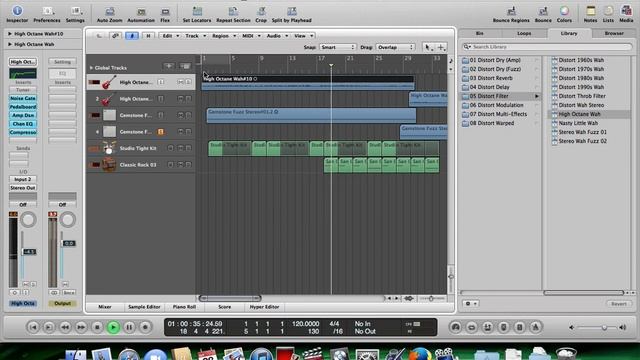
Task: Click the green Play control
Action: [x=113, y=327]
